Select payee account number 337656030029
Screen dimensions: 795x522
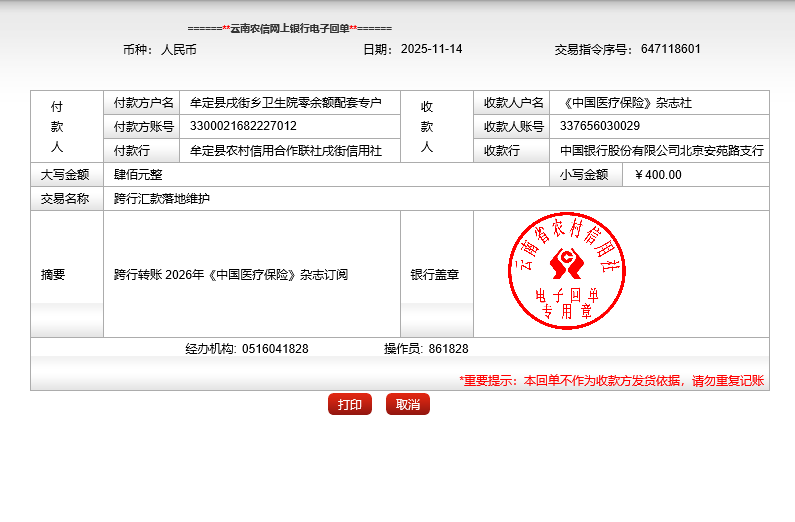click(600, 126)
